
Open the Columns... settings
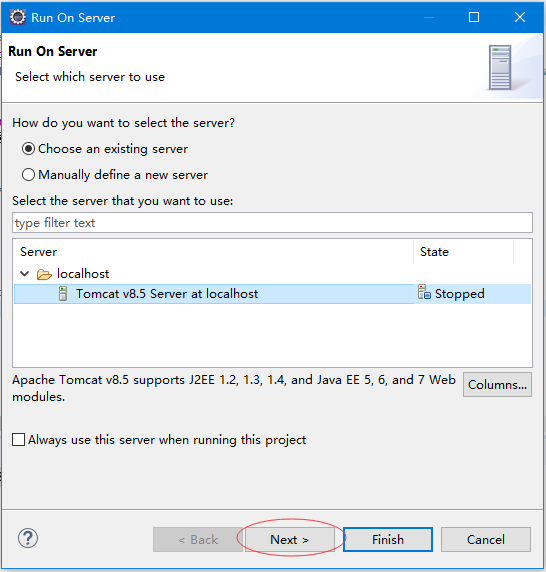click(497, 384)
